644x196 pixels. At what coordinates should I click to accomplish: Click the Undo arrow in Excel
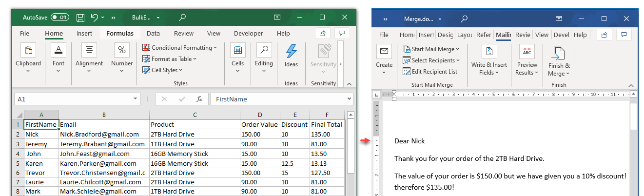93,18
